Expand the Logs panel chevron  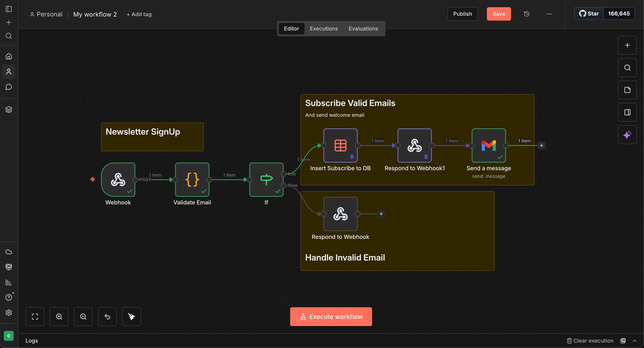(635, 341)
